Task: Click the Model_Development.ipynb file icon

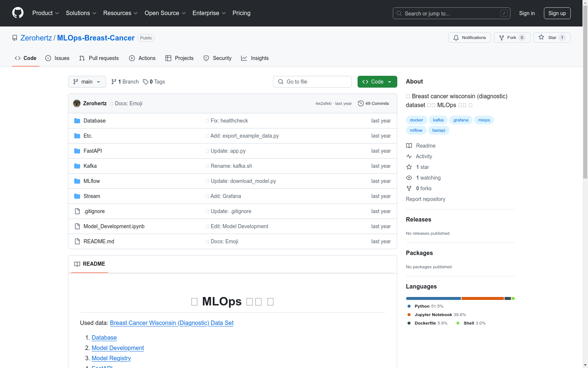Action: 77,226
